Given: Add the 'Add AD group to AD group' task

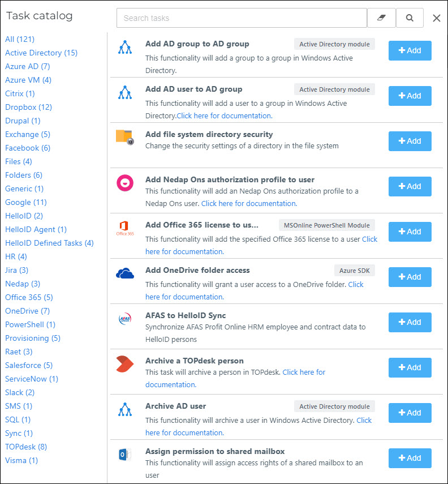Looking at the screenshot, I should 410,50.
